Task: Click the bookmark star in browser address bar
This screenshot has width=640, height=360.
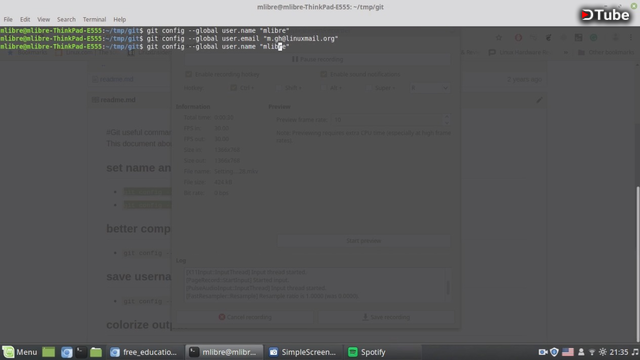Action: pos(499,38)
